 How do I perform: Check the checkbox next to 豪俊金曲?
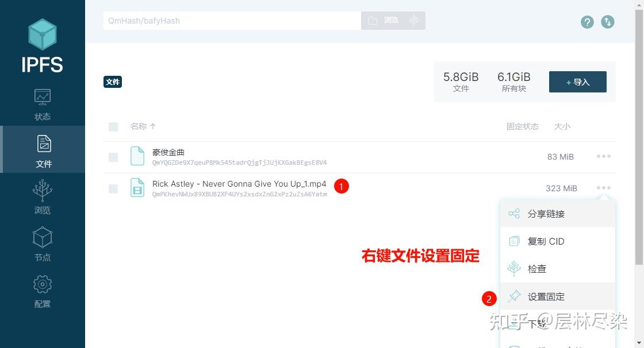click(x=113, y=156)
